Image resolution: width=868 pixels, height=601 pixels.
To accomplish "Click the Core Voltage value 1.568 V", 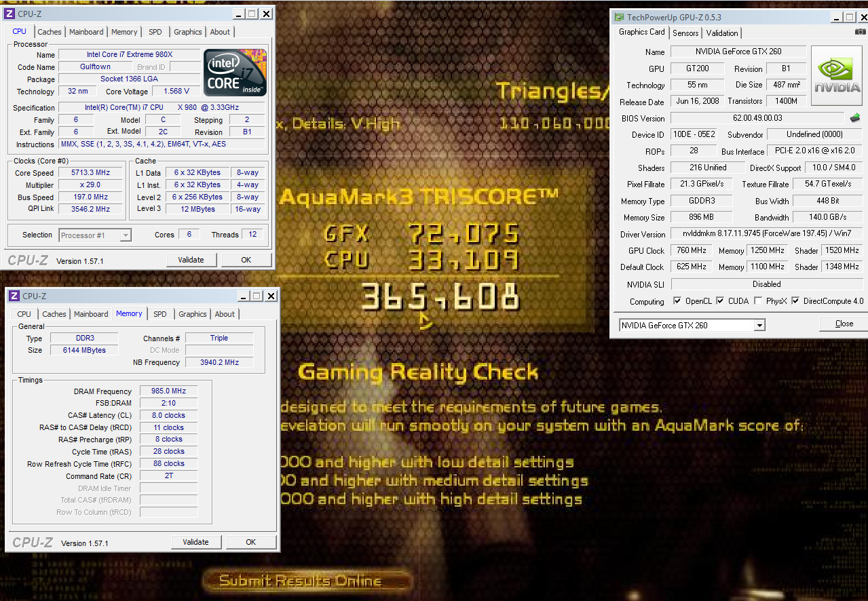I will click(x=176, y=91).
